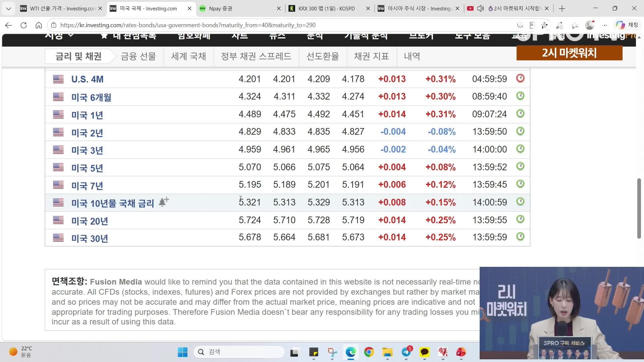Click the green clock icon in 미국 2년 row
644x362 pixels.
[520, 131]
